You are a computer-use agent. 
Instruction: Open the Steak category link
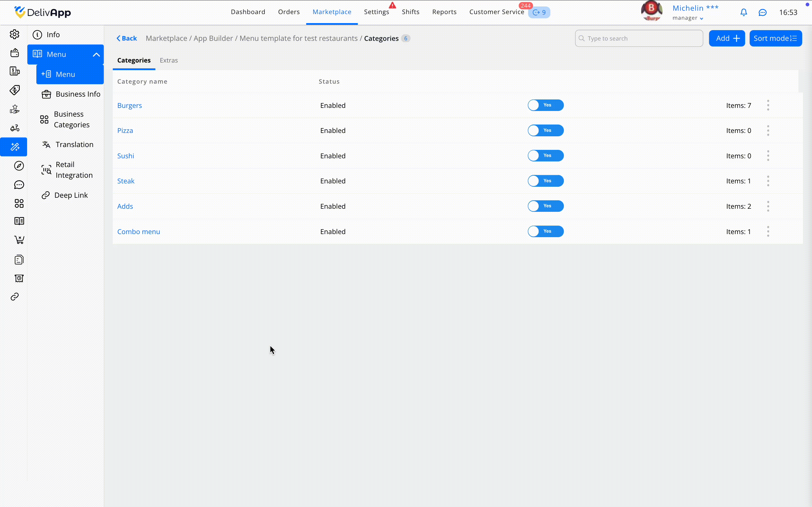126,181
